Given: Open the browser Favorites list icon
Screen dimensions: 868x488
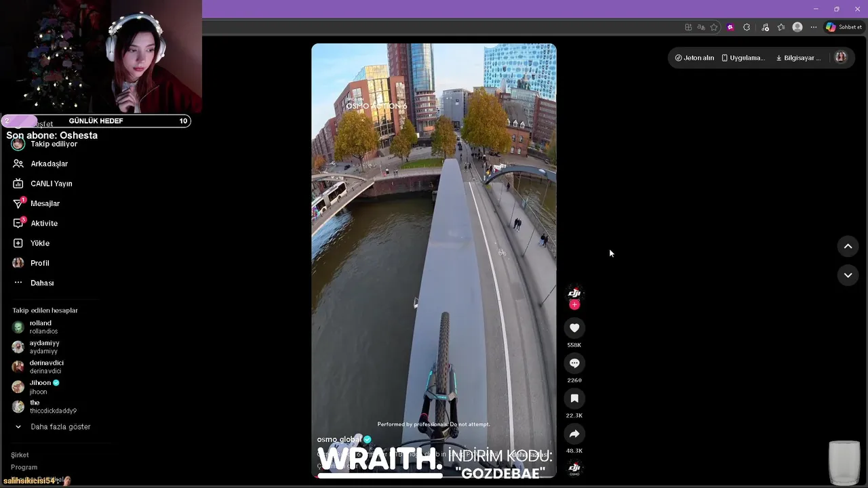Looking at the screenshot, I should pos(781,27).
